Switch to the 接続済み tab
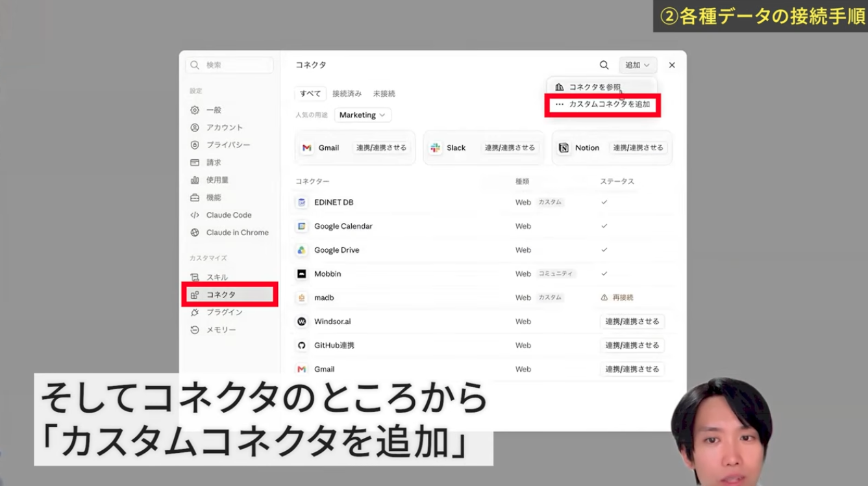Image resolution: width=868 pixels, height=486 pixels. click(347, 94)
